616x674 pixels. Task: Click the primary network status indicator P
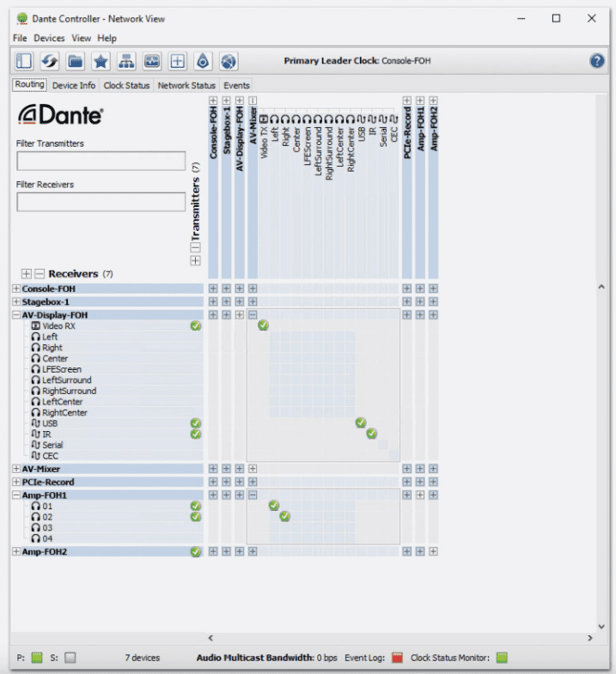point(37,657)
